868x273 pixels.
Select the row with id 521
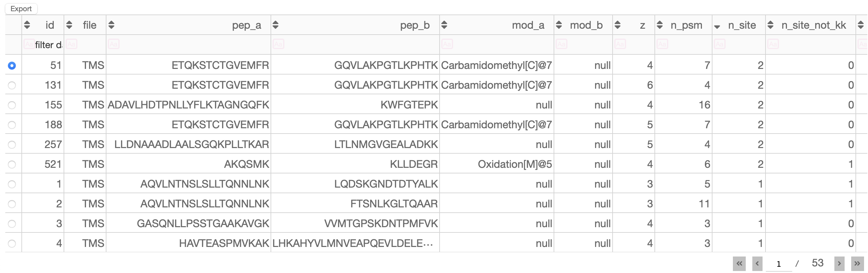12,164
